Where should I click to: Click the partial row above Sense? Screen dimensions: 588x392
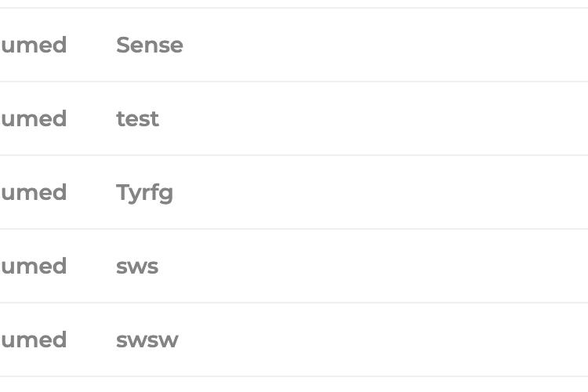click(x=294, y=3)
